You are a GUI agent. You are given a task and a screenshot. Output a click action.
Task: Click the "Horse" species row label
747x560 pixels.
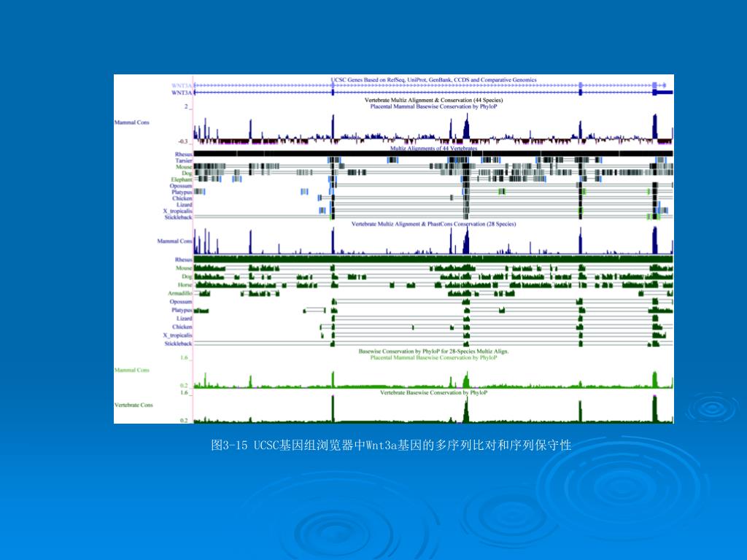click(x=185, y=285)
